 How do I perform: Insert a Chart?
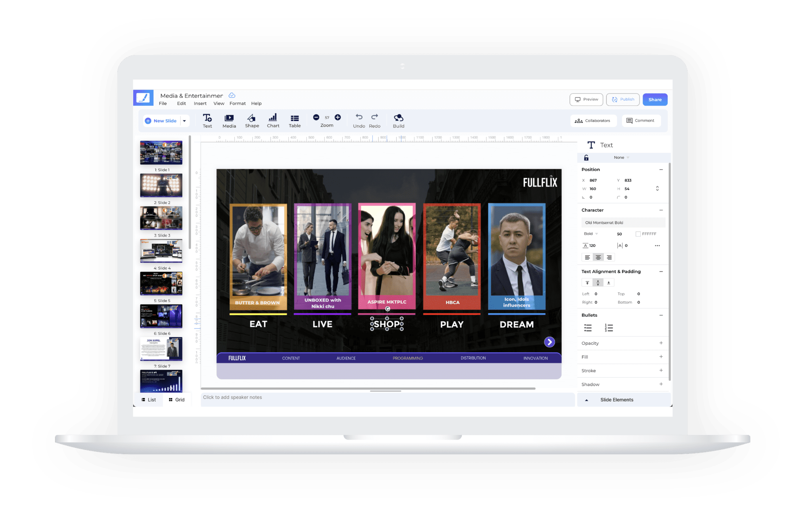pos(273,120)
